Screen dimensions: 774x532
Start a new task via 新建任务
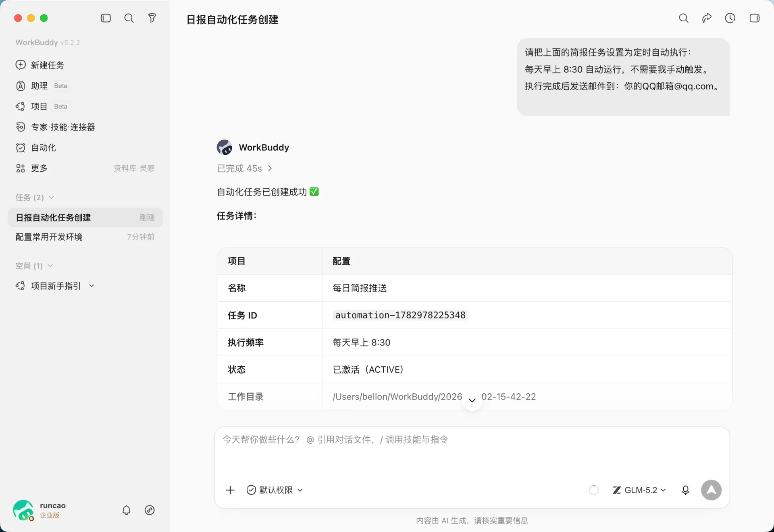[x=40, y=65]
